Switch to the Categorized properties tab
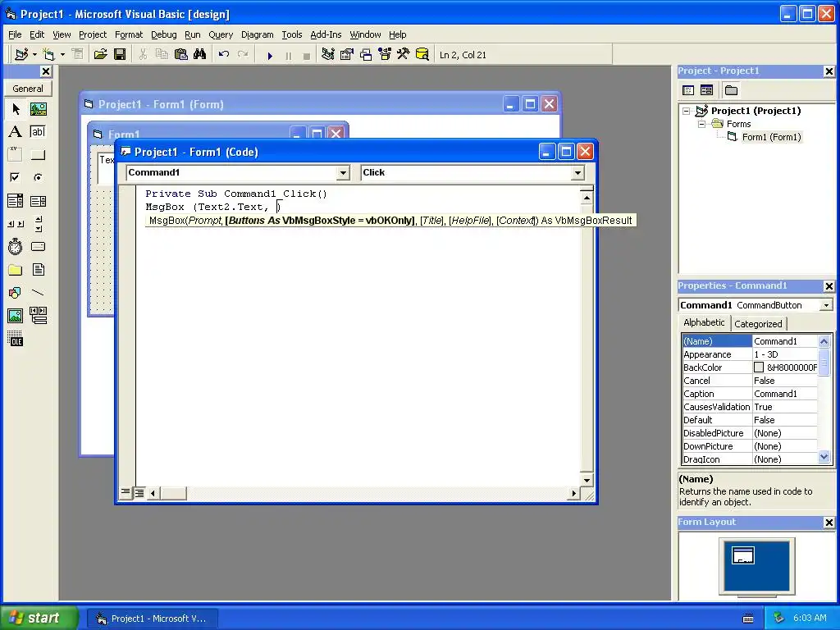The height and width of the screenshot is (630, 840). (x=757, y=323)
